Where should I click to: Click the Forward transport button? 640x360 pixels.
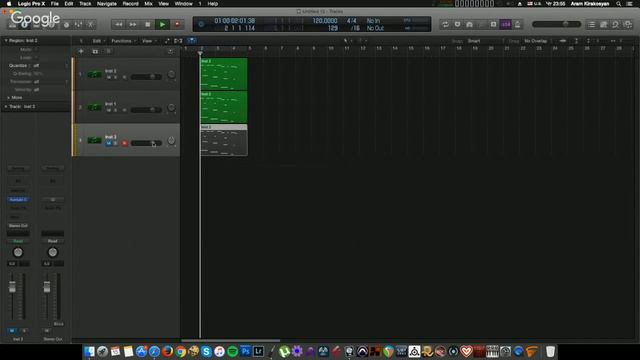tap(133, 24)
